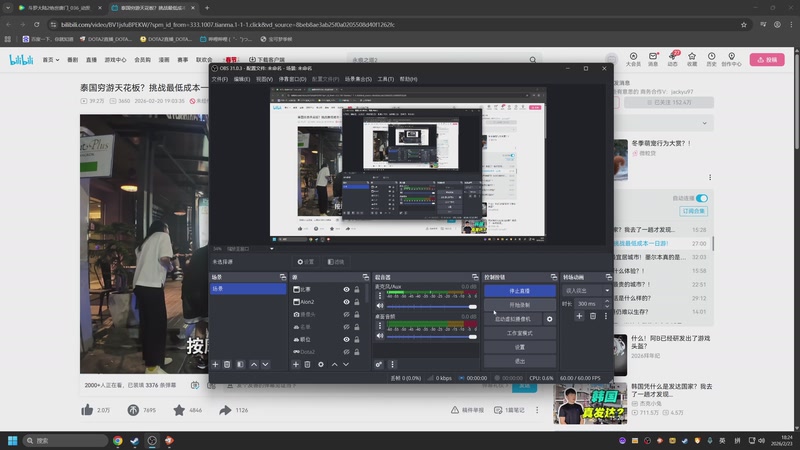The height and width of the screenshot is (450, 800).
Task: Open transition type dropdown 淡入淡出
Action: [x=587, y=290]
